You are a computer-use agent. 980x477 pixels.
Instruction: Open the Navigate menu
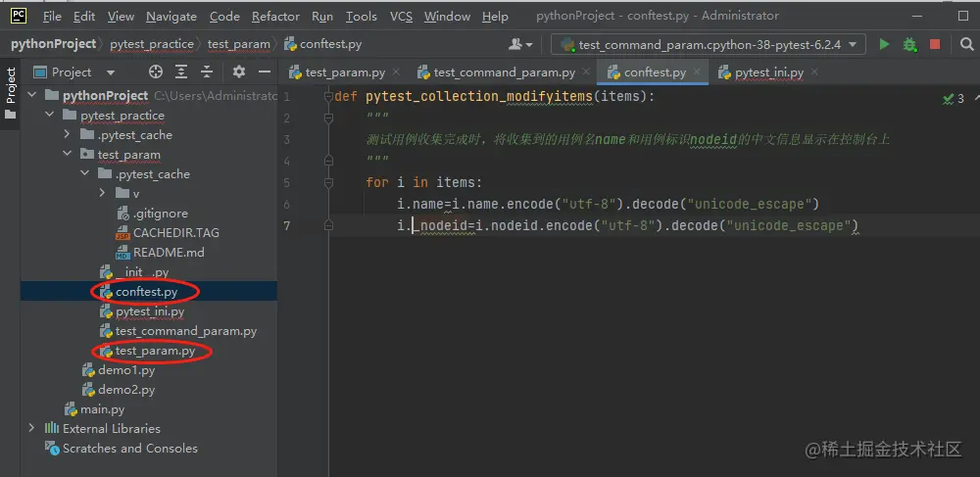coord(171,17)
